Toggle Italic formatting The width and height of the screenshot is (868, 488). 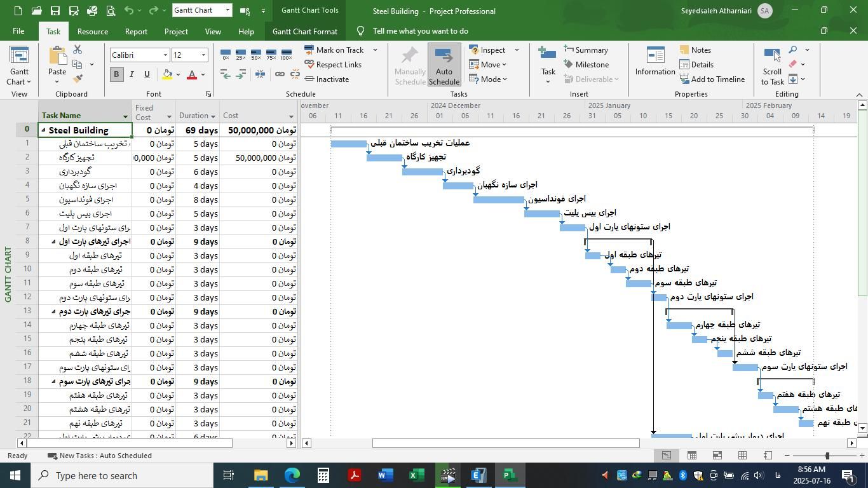point(132,74)
